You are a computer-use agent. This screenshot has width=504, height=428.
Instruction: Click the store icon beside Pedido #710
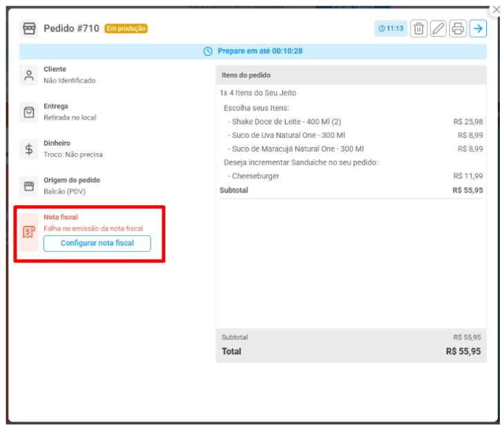pos(29,28)
